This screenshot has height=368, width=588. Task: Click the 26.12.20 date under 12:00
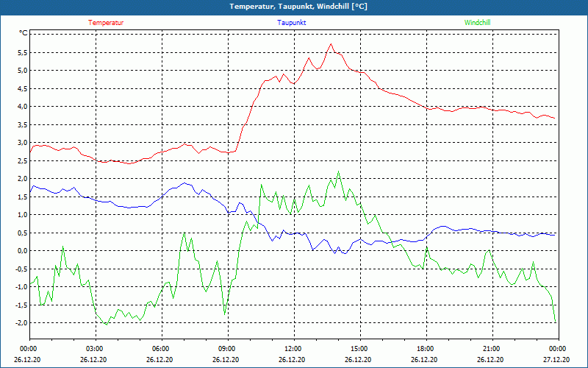coord(292,359)
